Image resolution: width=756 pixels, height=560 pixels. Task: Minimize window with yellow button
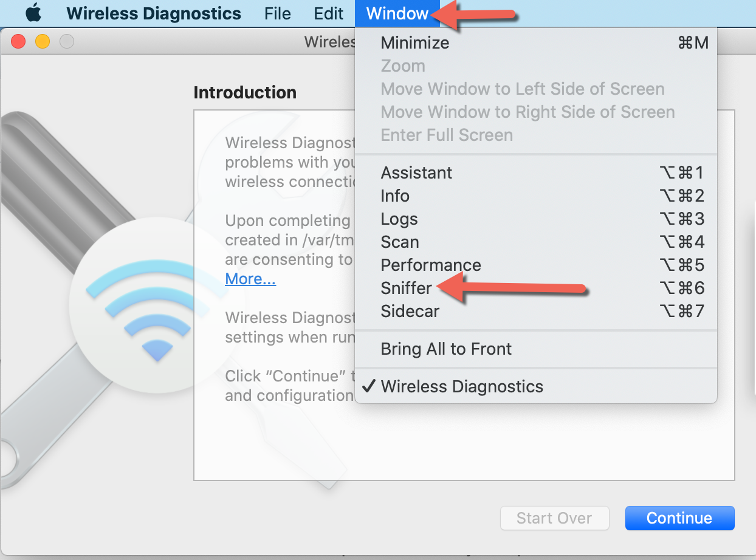43,41
